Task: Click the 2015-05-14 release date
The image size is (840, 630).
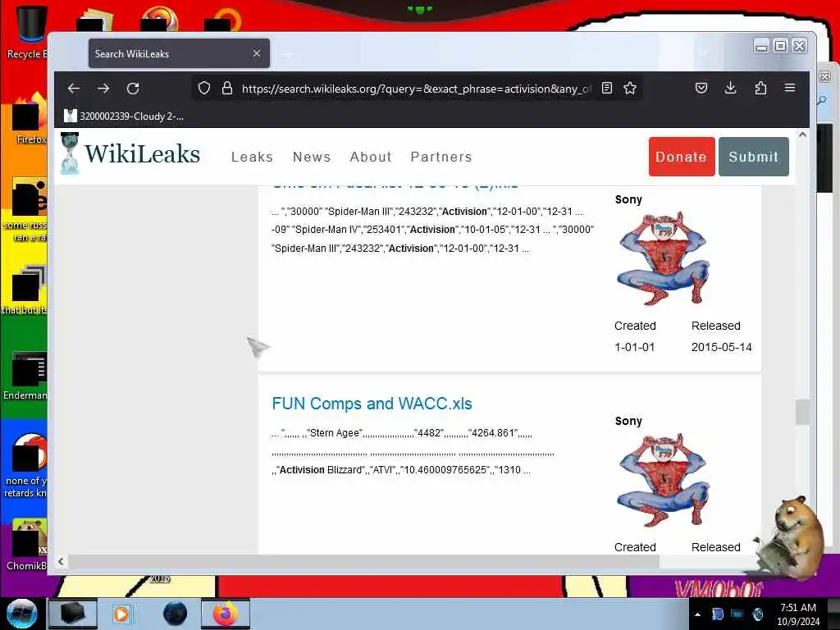Action: 721,347
